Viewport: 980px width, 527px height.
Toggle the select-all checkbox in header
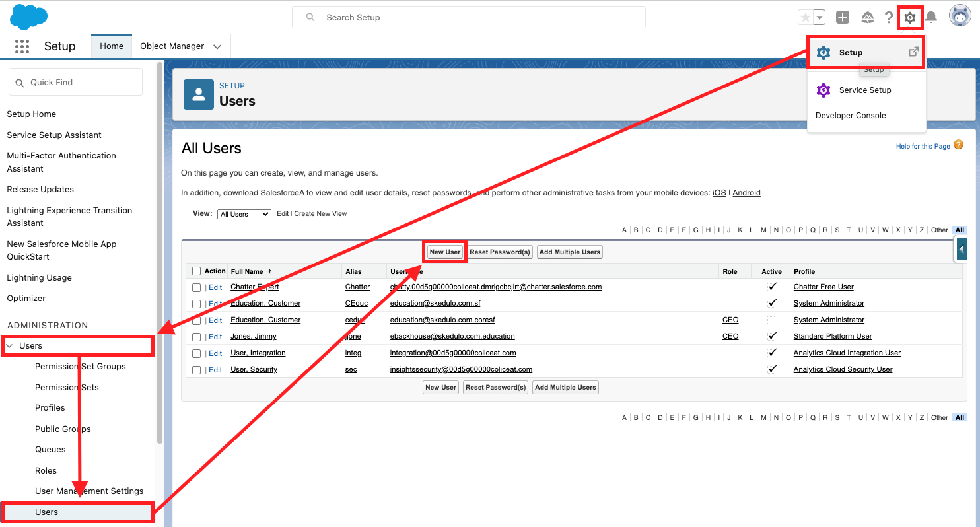coord(196,271)
